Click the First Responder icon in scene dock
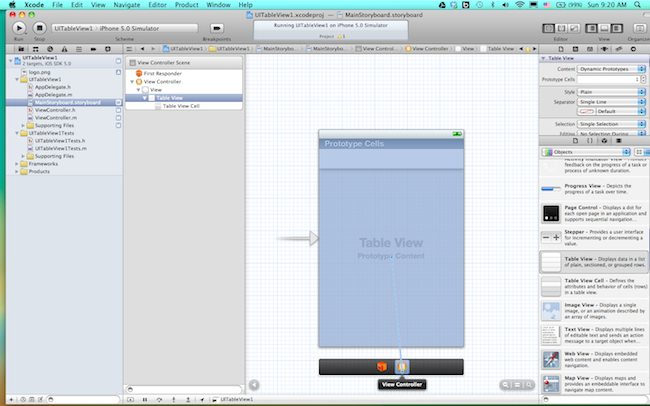 (x=382, y=367)
